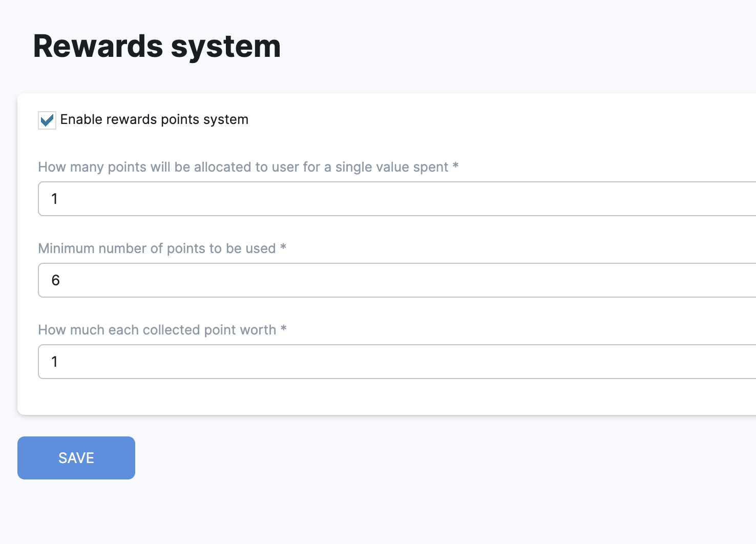
Task: Uncheck the Enable rewards points system checkbox
Action: (x=47, y=120)
